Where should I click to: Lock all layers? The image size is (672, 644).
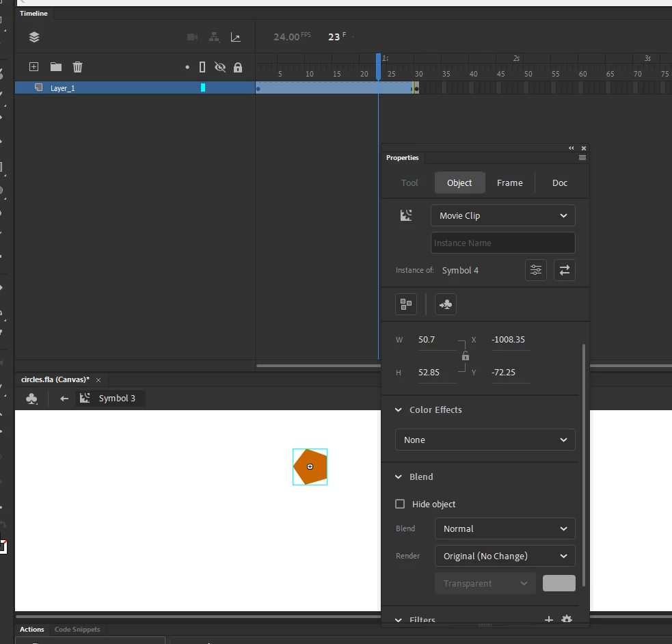point(238,67)
